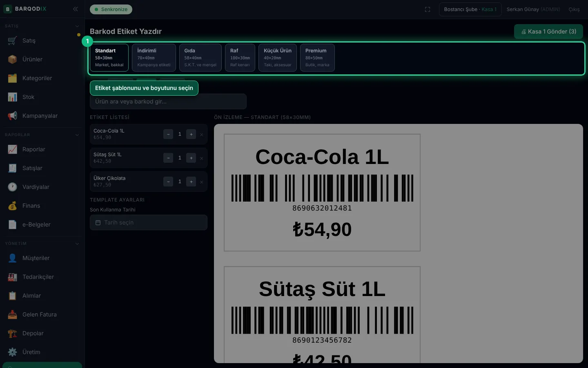Choose the Küçük Ürün 40×20mm template
Viewport: 588px width, 368px height.
tap(278, 58)
